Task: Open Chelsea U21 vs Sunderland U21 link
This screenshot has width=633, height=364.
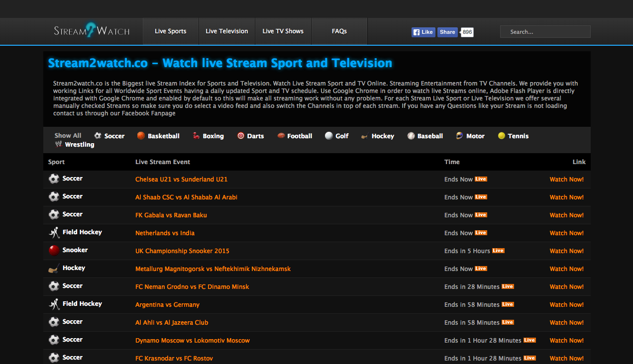Action: point(181,180)
